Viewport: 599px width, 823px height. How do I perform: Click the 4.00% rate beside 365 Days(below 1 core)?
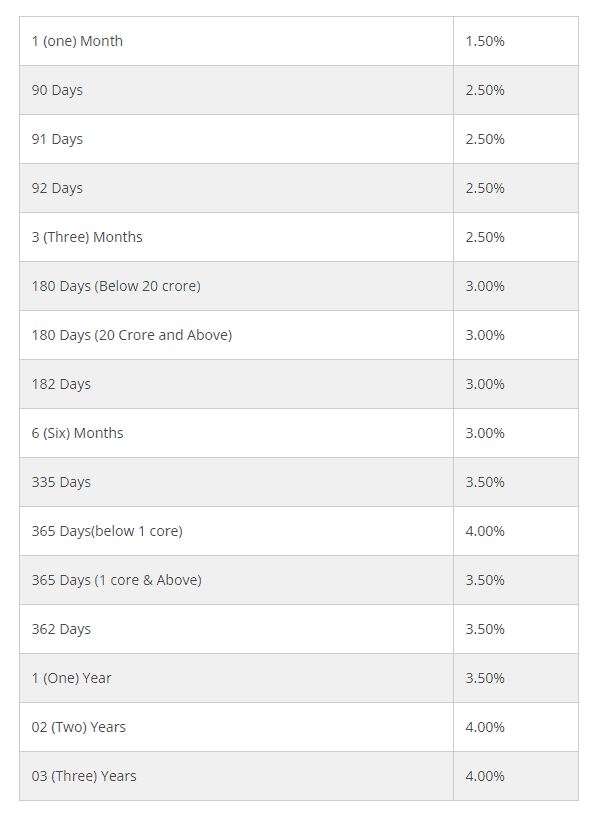(485, 531)
